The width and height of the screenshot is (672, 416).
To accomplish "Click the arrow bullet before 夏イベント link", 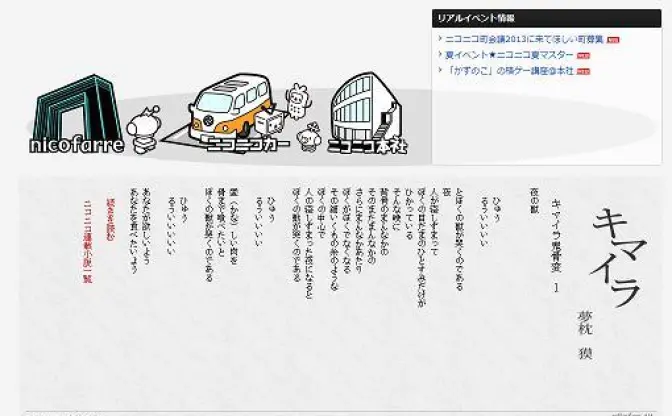I will click(x=440, y=55).
